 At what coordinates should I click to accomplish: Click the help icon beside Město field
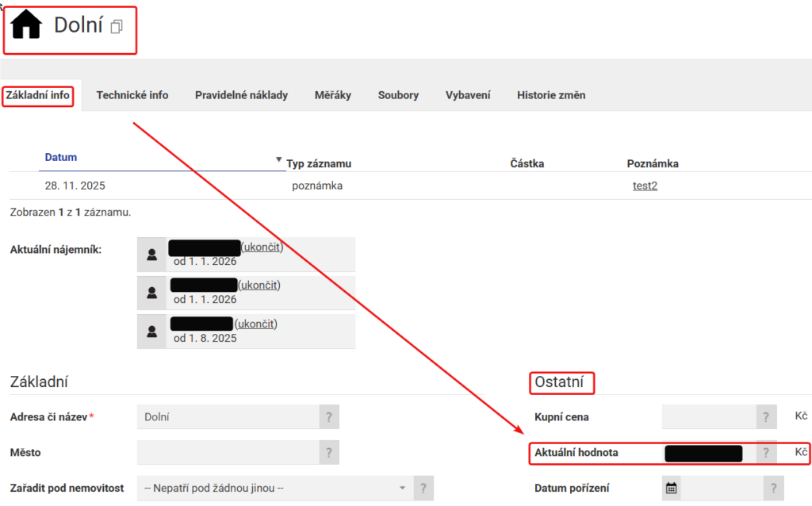coord(329,453)
